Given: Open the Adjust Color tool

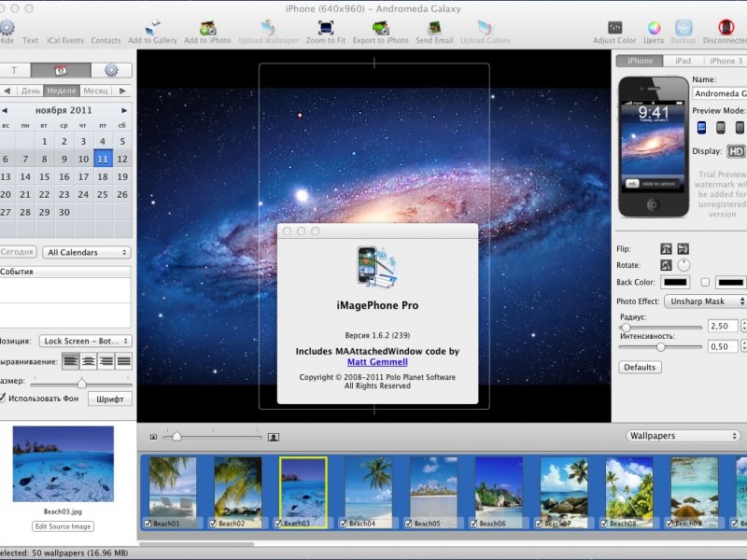Looking at the screenshot, I should [614, 28].
